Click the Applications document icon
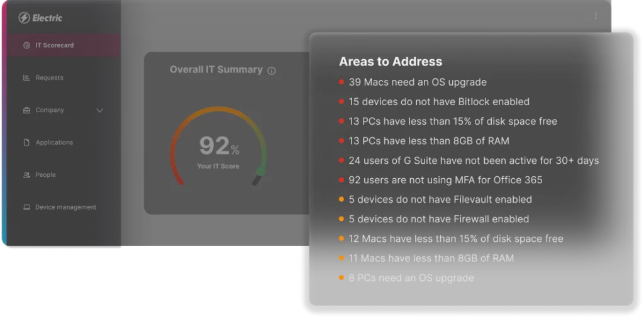The image size is (644, 318). pos(26,143)
